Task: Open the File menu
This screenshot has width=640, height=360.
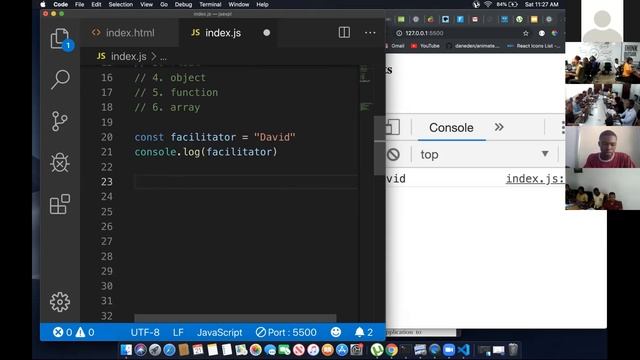Action: point(80,4)
